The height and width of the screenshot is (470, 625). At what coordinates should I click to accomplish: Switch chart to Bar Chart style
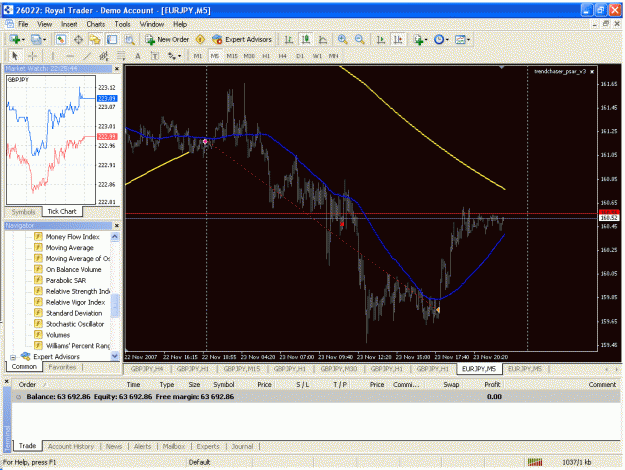point(289,39)
